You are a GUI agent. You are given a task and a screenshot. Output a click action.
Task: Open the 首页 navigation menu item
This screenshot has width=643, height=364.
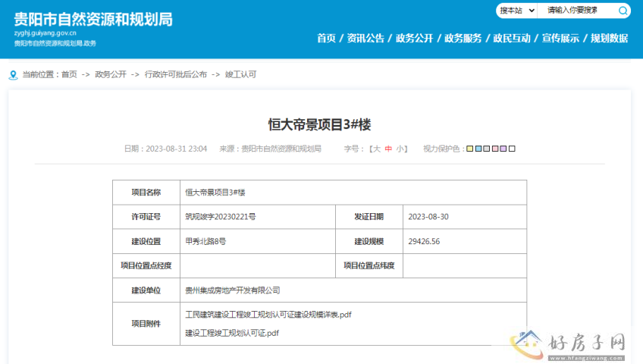[x=326, y=39]
